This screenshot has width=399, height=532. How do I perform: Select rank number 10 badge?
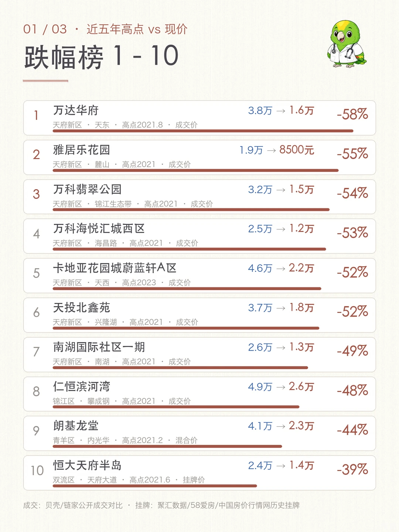(x=37, y=470)
